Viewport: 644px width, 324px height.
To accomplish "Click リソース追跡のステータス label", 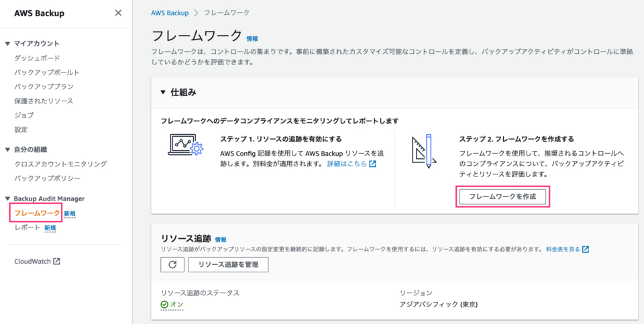I will [201, 292].
